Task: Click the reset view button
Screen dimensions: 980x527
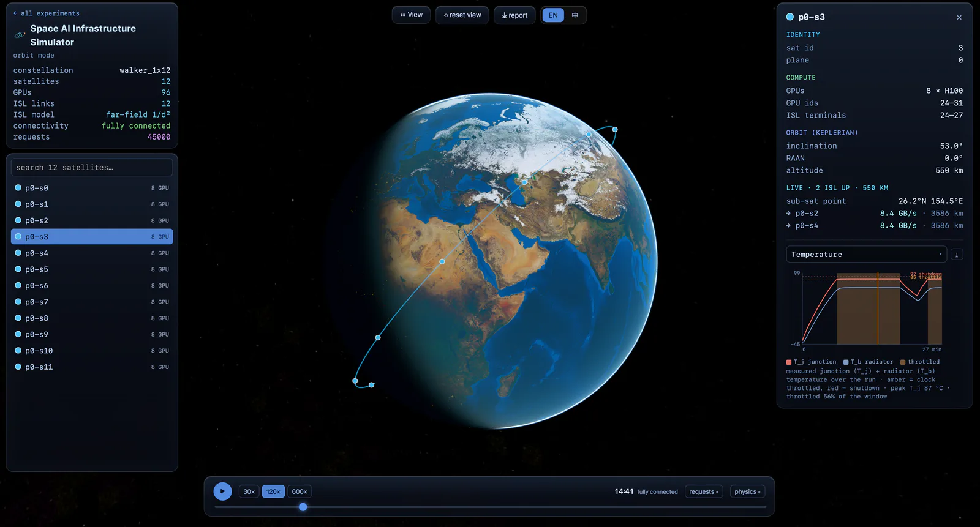Action: (x=462, y=15)
